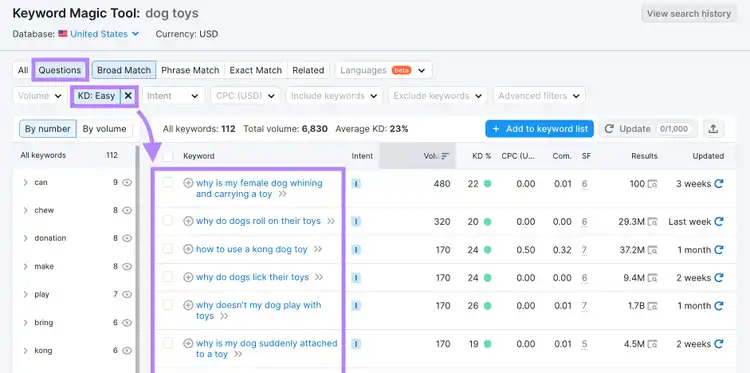Image resolution: width=750 pixels, height=373 pixels.
Task: Open SERP view for results 4.5M
Action: 652,344
